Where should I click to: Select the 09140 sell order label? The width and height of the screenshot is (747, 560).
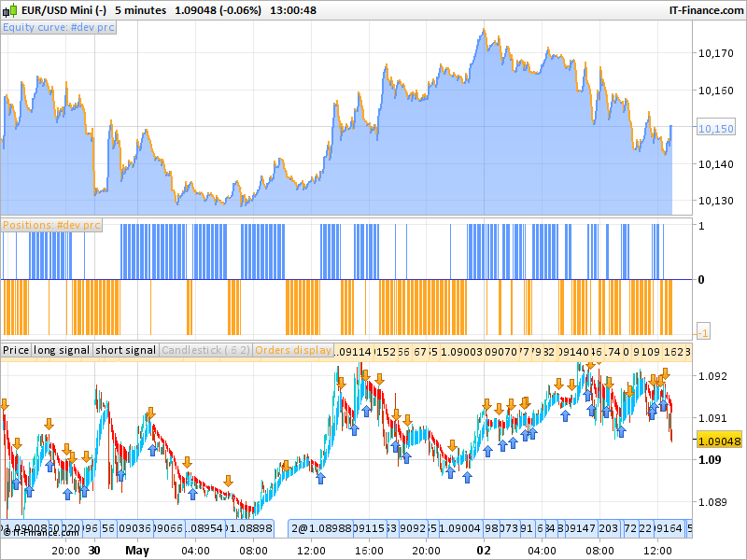pyautogui.click(x=574, y=352)
